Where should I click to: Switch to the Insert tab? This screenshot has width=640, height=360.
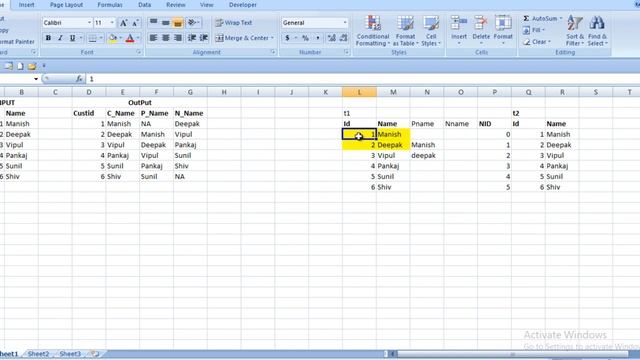point(27,5)
